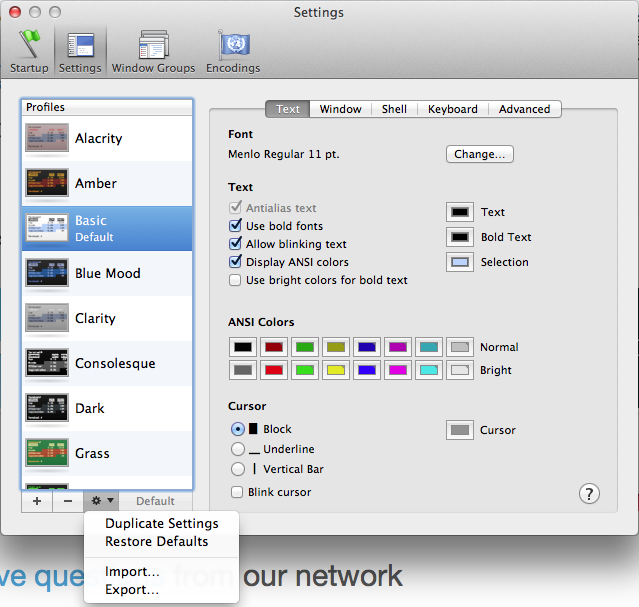Edit the Bright blue ANSI color
The width and height of the screenshot is (639, 607).
[x=367, y=370]
